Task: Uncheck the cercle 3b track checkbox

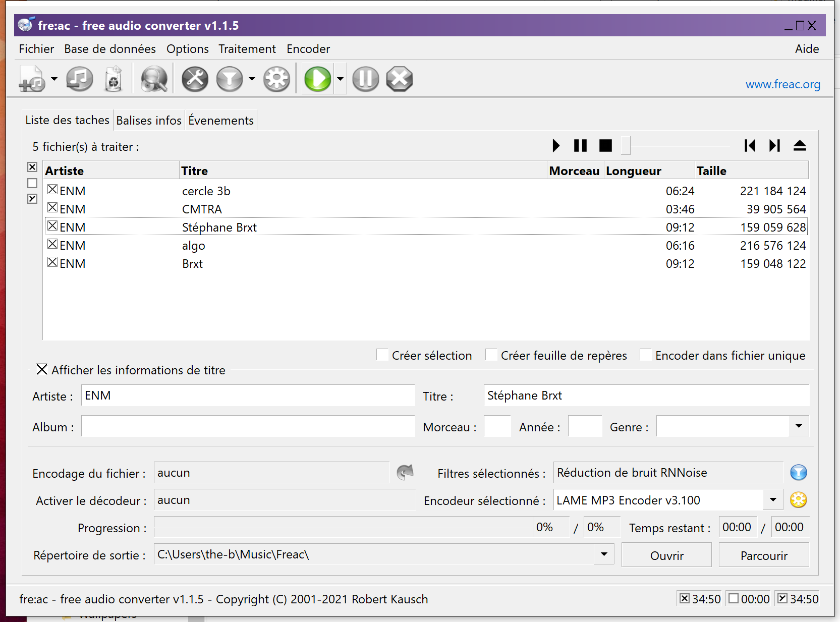Action: 52,190
